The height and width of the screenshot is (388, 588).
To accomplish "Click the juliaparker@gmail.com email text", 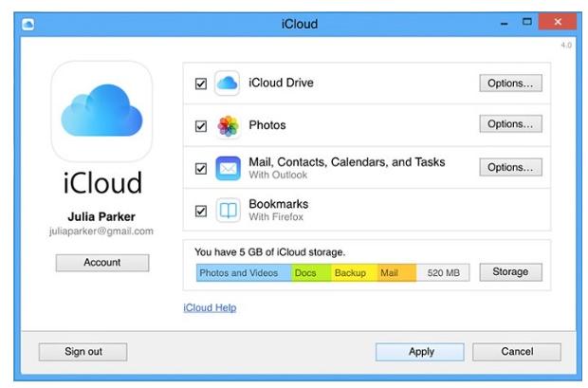I will click(x=101, y=231).
